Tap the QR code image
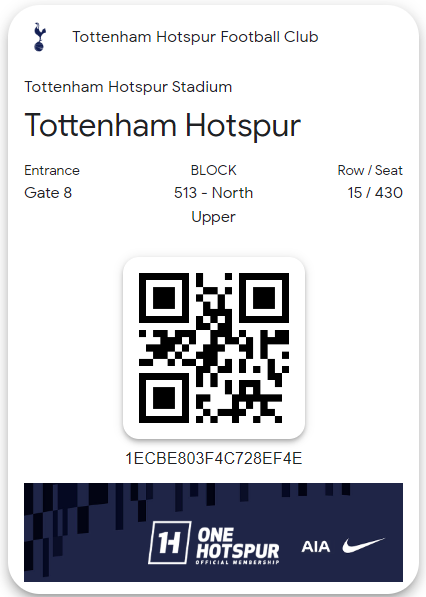This screenshot has width=426, height=597. [214, 348]
